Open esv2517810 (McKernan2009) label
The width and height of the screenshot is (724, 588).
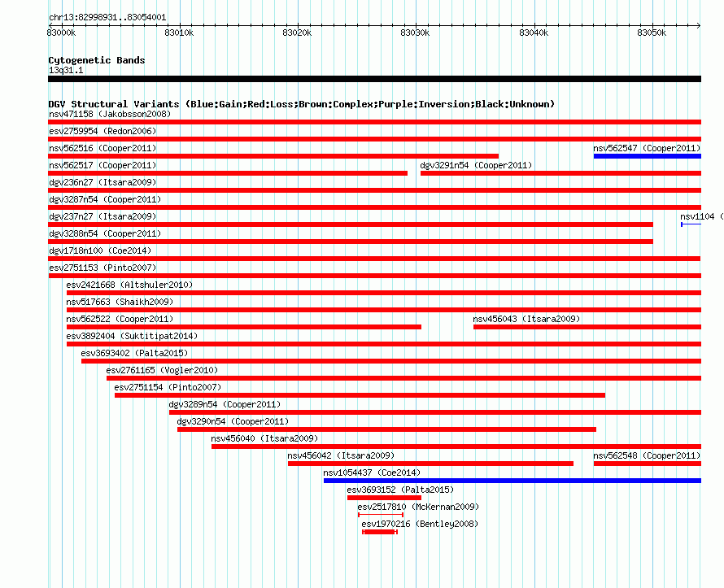[x=418, y=507]
